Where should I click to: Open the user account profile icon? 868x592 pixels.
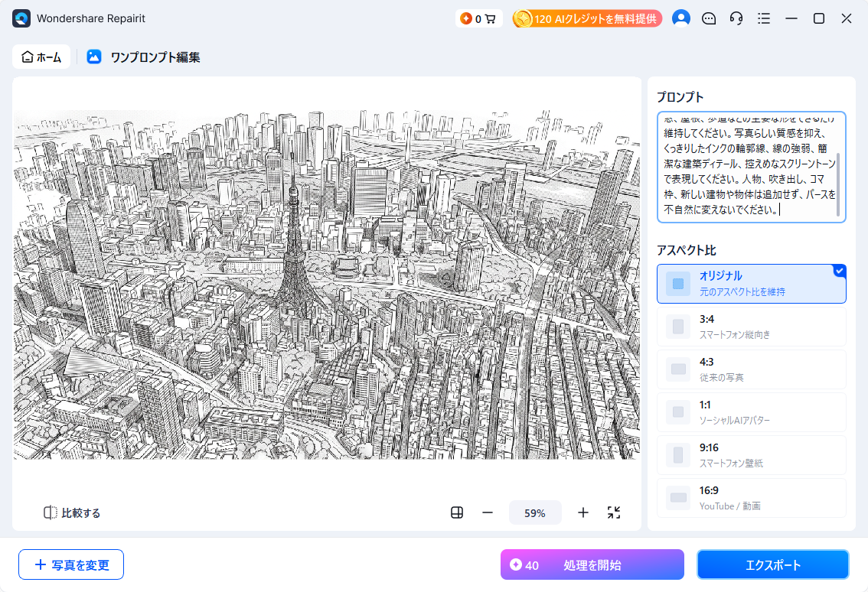(x=681, y=18)
